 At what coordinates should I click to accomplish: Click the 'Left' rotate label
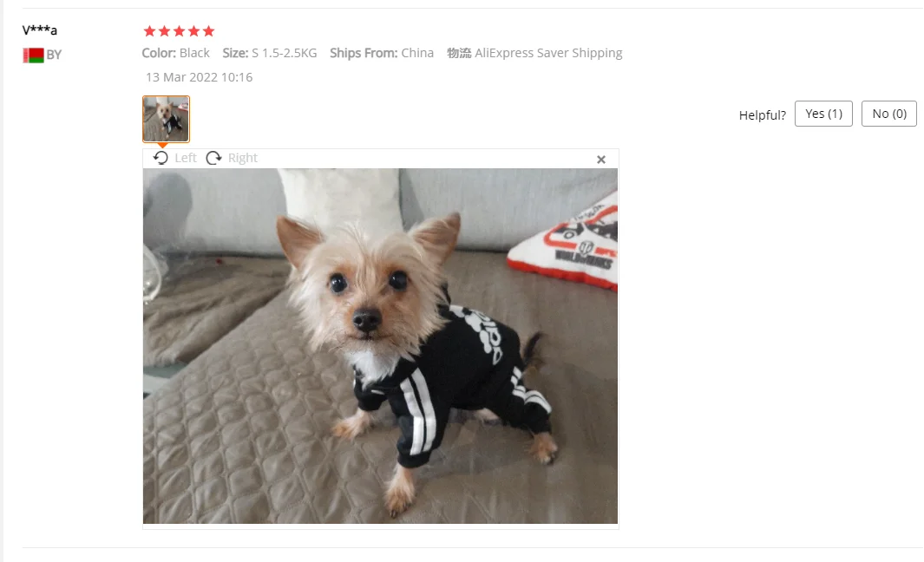pos(186,158)
